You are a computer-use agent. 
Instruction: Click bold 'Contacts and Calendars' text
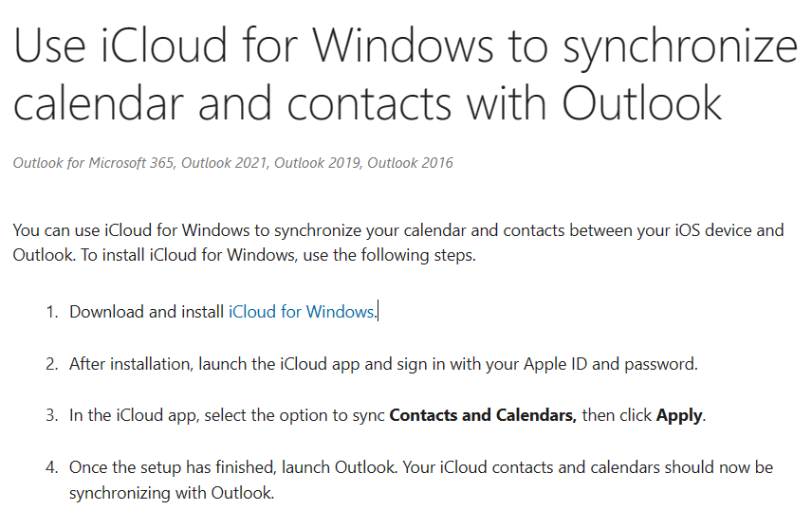click(x=483, y=415)
